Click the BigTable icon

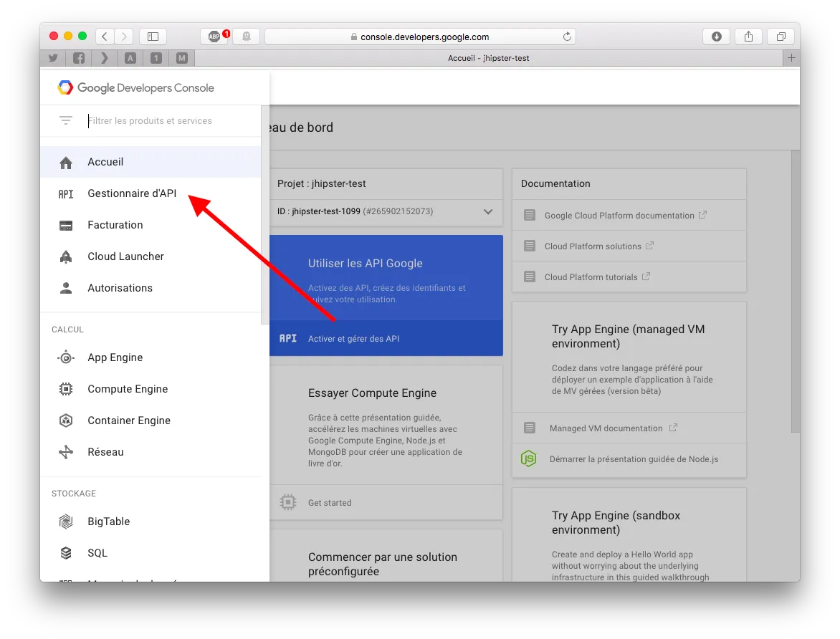click(x=66, y=522)
